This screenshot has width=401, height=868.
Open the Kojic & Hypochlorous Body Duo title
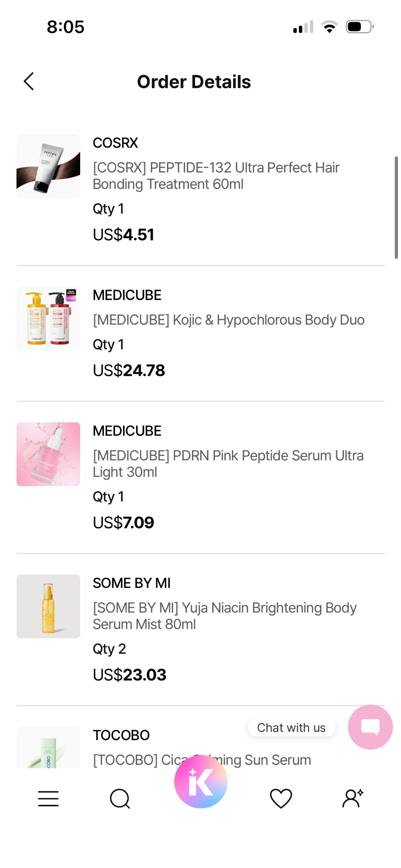[228, 320]
